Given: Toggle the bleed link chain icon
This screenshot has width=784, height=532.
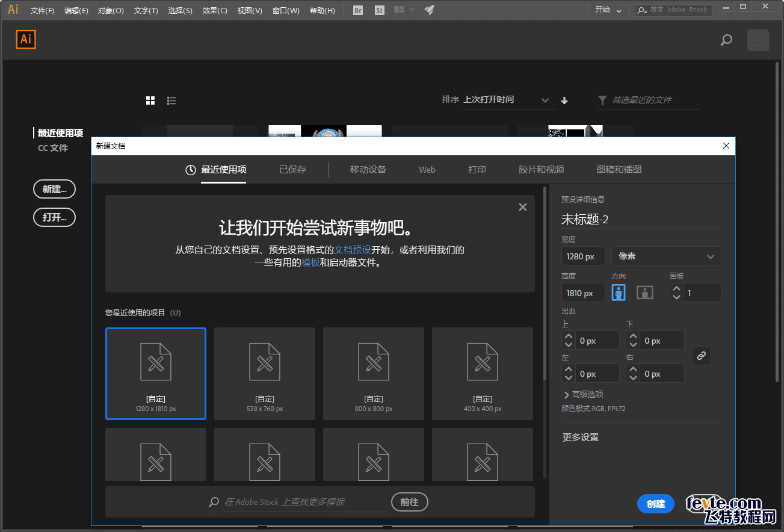Looking at the screenshot, I should [x=701, y=356].
